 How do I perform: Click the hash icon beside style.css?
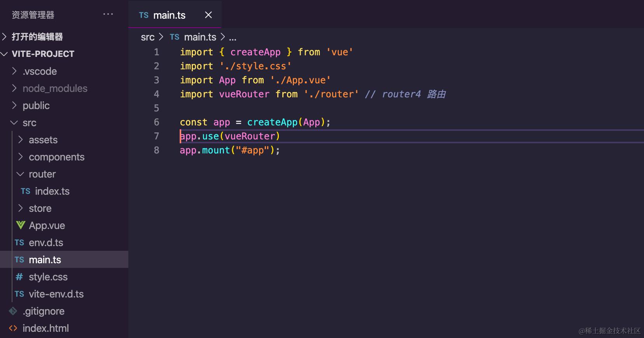(x=19, y=277)
